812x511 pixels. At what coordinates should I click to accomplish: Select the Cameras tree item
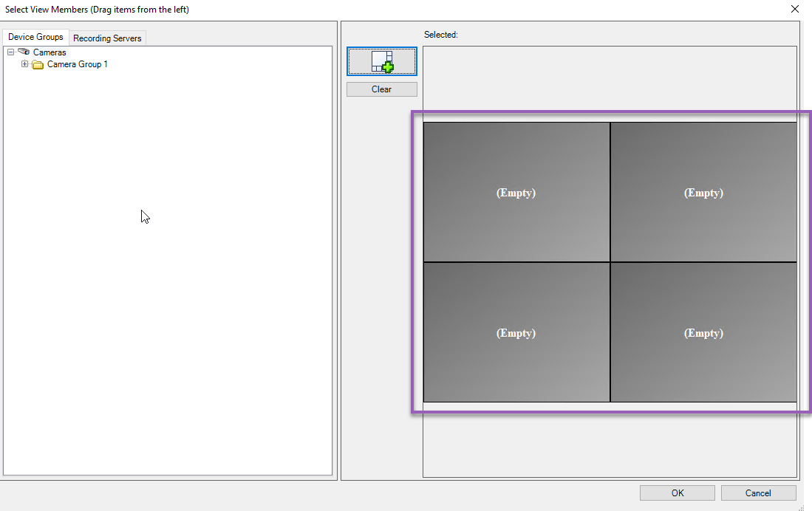[50, 52]
